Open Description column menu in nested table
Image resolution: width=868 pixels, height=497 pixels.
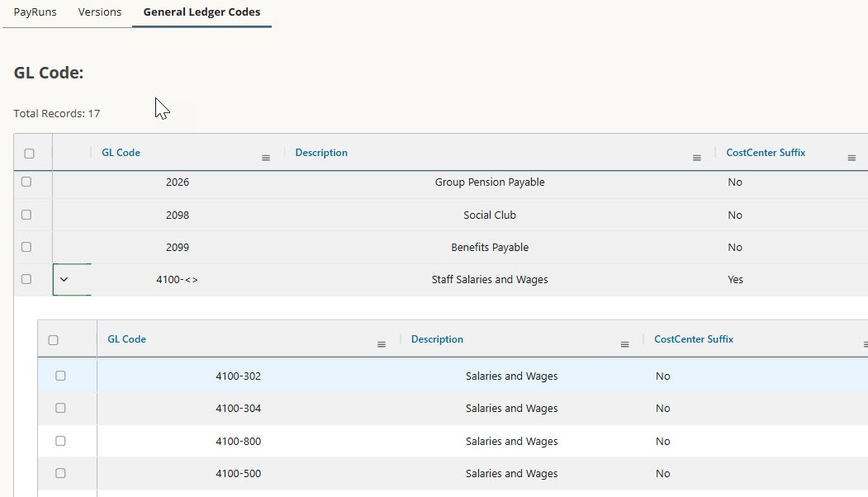624,344
